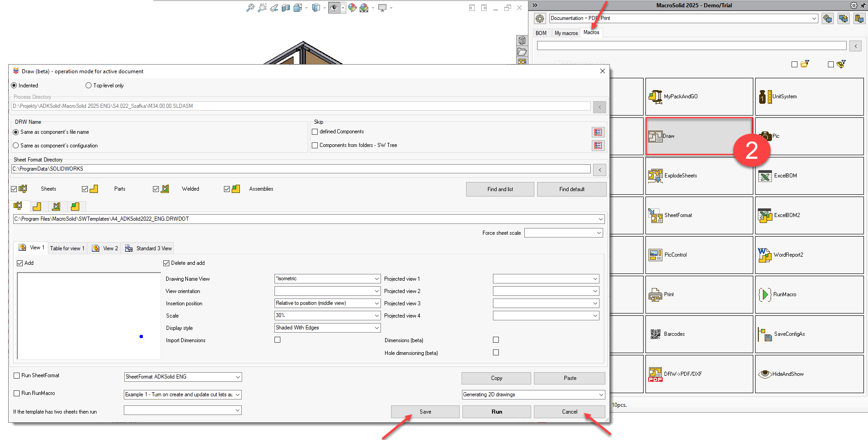
Task: Launch the ExplodeSheets macro
Action: click(x=699, y=176)
